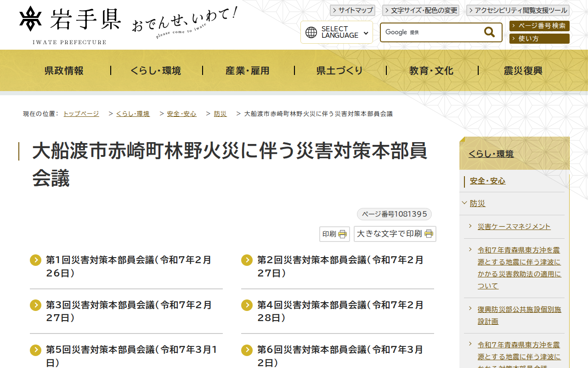This screenshot has height=368, width=588.
Task: Open the 産業・雇用 main menu
Action: point(248,71)
